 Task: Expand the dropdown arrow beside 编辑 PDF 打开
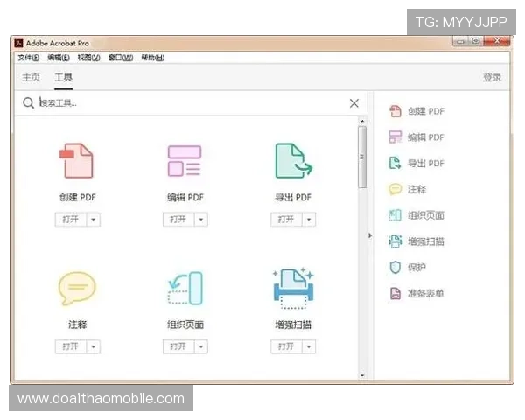tap(200, 220)
